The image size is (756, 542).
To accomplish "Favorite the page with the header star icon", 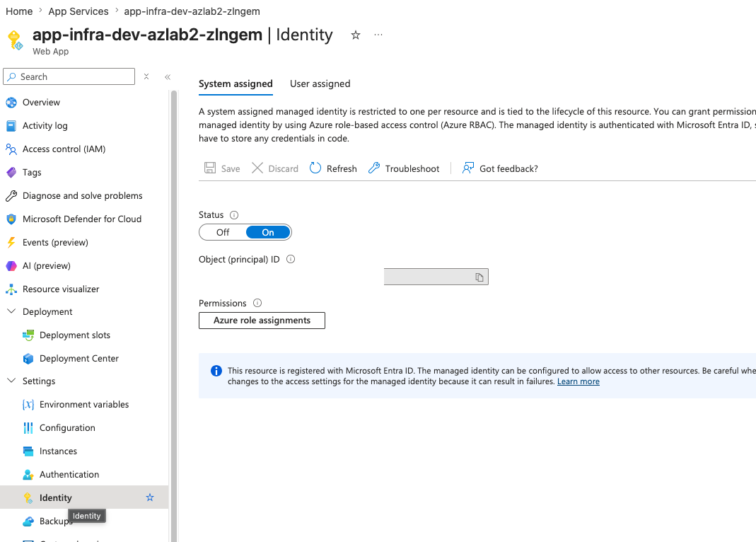I will 355,35.
